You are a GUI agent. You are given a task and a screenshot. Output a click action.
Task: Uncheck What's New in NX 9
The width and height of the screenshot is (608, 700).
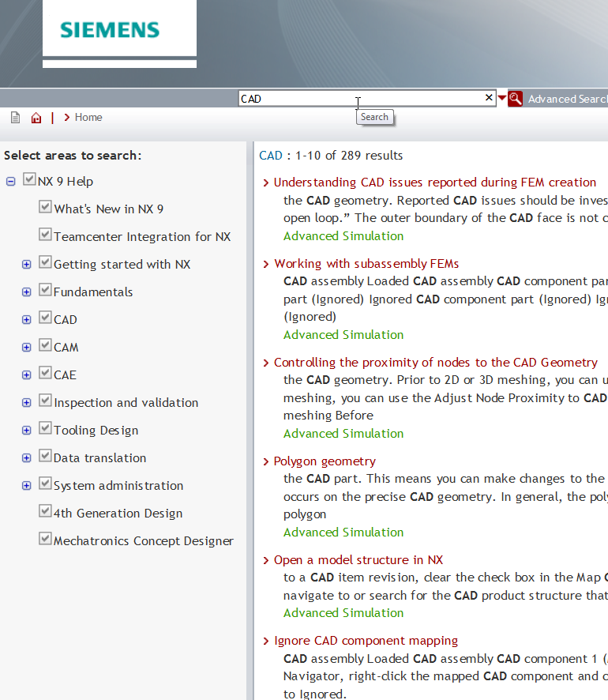tap(45, 207)
